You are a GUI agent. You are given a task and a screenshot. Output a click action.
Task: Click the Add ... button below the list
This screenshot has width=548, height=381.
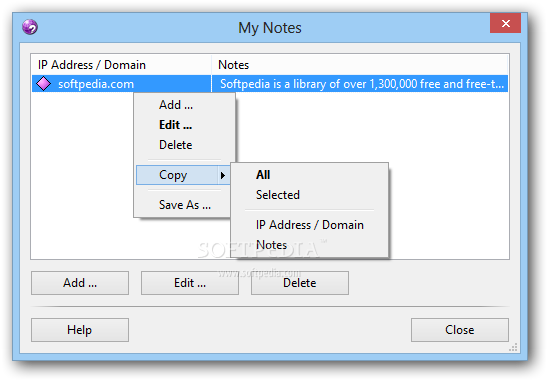(x=80, y=283)
